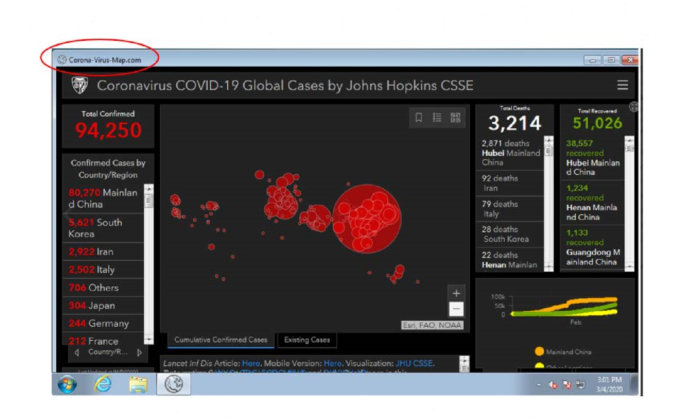698x419 pixels.
Task: Click the Total Confirmed 94,250 counter
Action: click(x=108, y=126)
